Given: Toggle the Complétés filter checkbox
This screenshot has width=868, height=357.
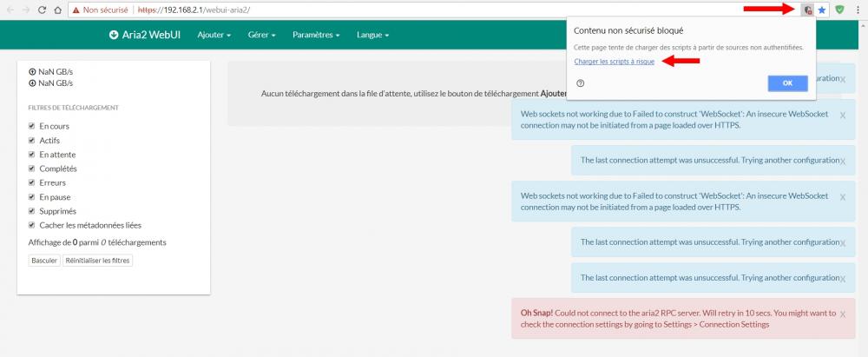Looking at the screenshot, I should [x=32, y=169].
